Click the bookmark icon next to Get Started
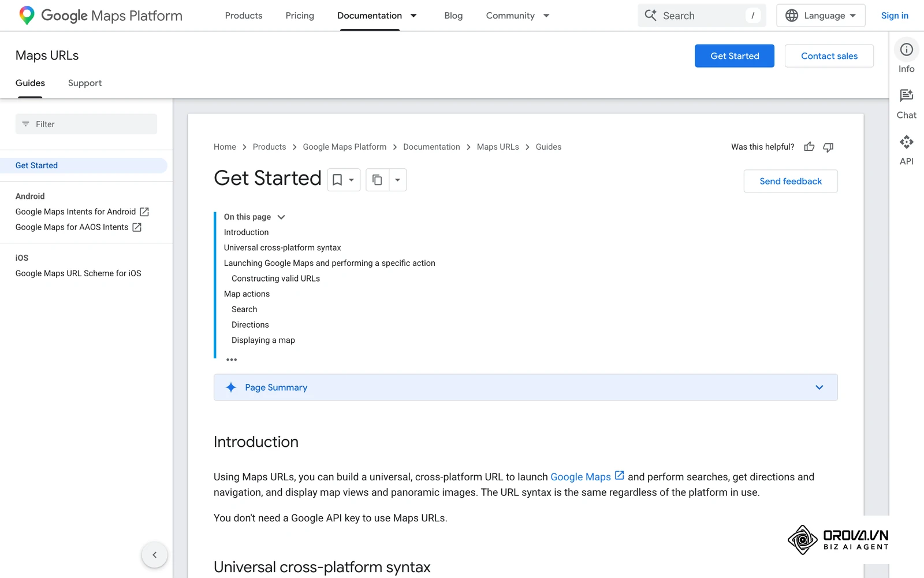 [x=337, y=180]
